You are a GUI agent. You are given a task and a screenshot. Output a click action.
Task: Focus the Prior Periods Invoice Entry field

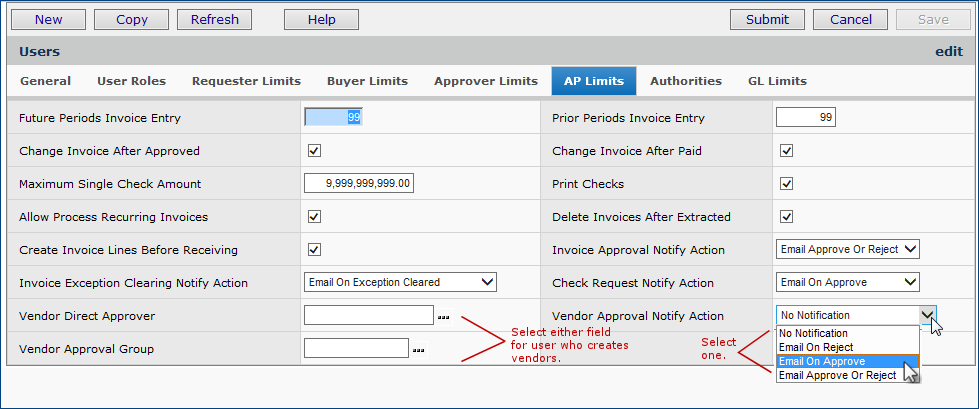[x=805, y=118]
